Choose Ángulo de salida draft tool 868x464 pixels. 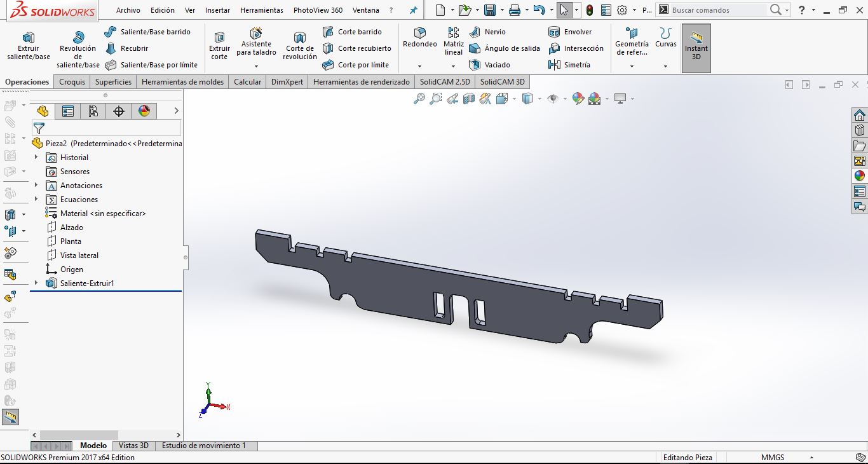(x=505, y=48)
